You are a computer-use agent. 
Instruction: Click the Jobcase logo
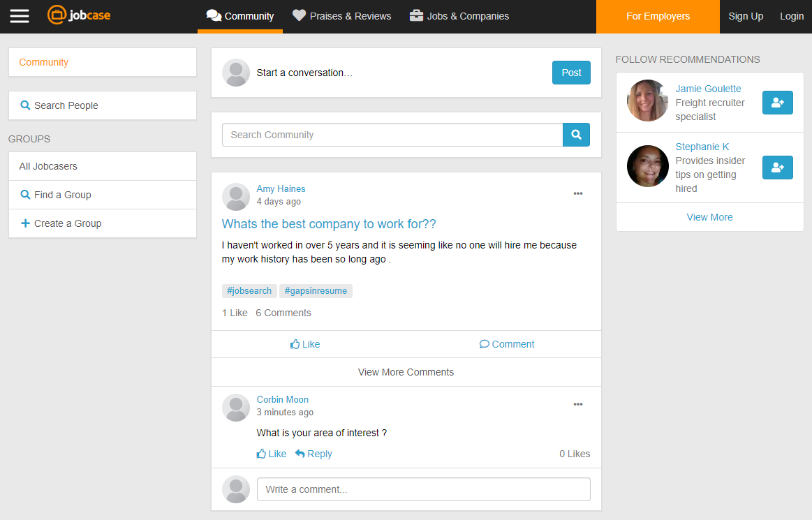(79, 15)
